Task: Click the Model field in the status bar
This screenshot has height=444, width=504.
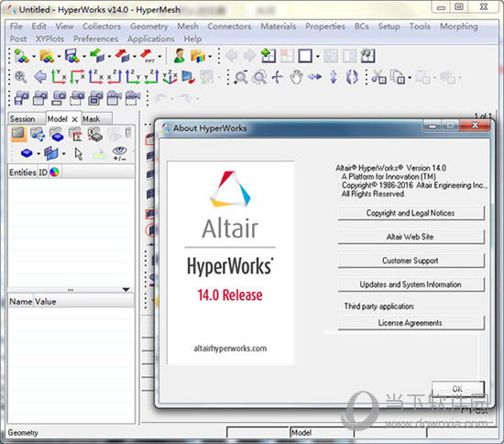Action: click(322, 433)
